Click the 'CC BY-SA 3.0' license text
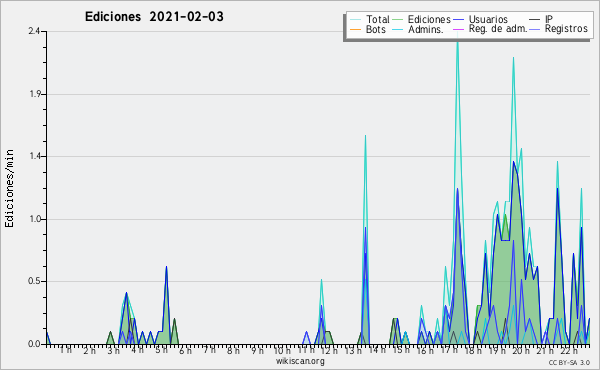The width and height of the screenshot is (600, 370). pos(569,362)
